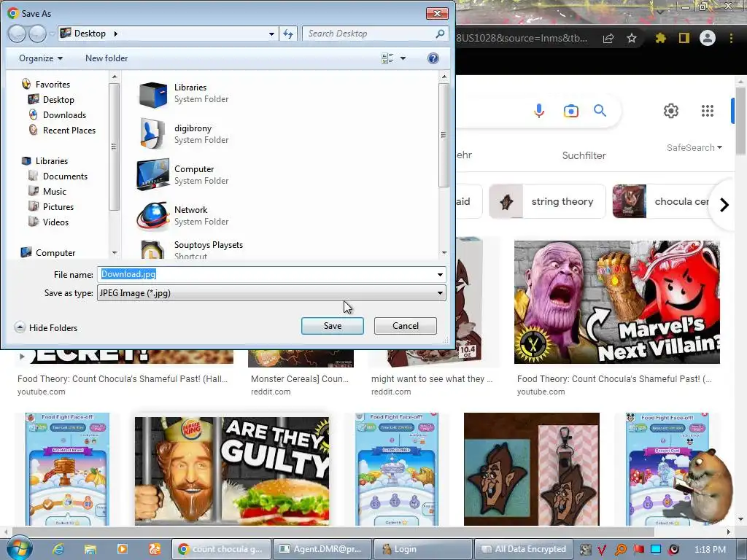The width and height of the screenshot is (747, 560).
Task: Expand the view options dropdown arrow
Action: 403,58
